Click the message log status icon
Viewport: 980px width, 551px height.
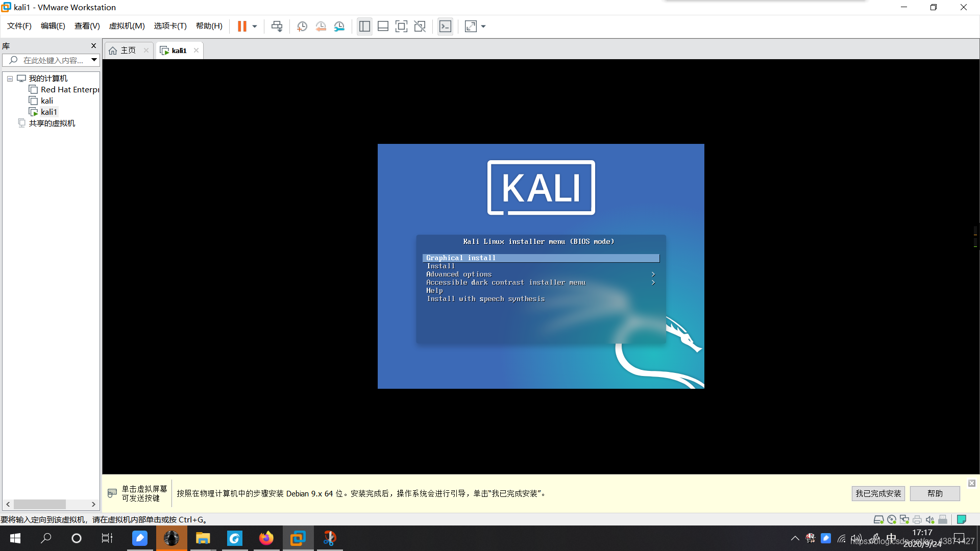(962, 519)
